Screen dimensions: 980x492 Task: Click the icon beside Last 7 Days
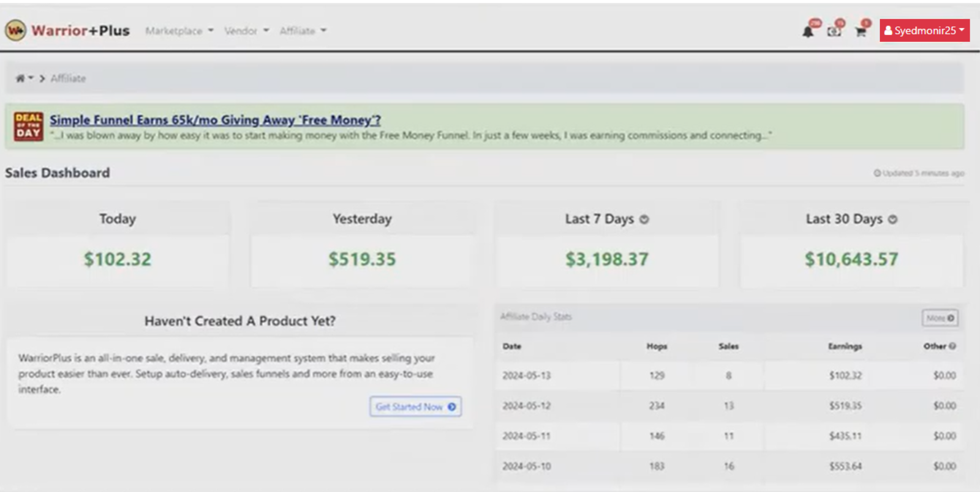coord(644,220)
